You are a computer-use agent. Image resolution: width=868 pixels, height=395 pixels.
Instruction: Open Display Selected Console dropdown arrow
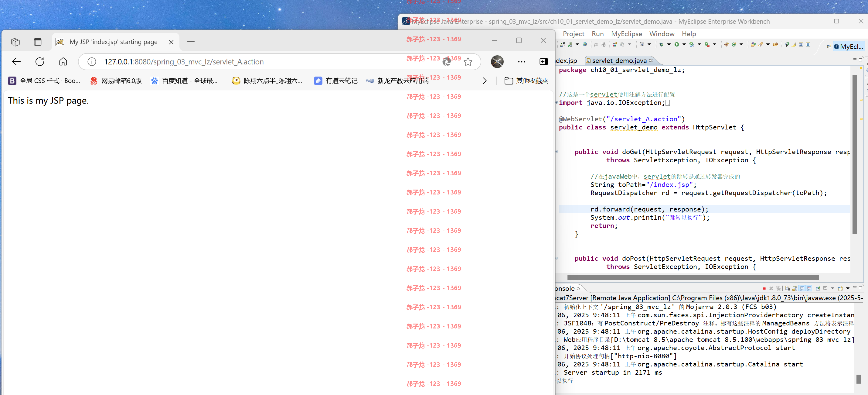click(832, 289)
